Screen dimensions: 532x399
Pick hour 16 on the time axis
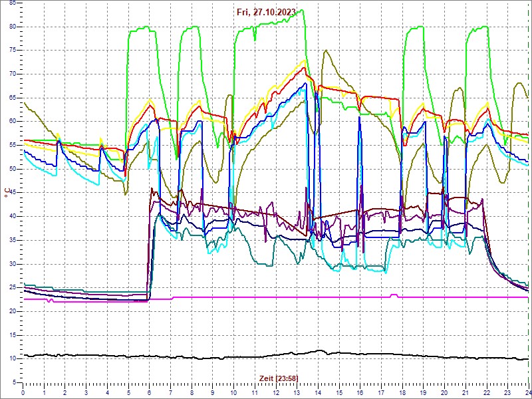pos(360,392)
